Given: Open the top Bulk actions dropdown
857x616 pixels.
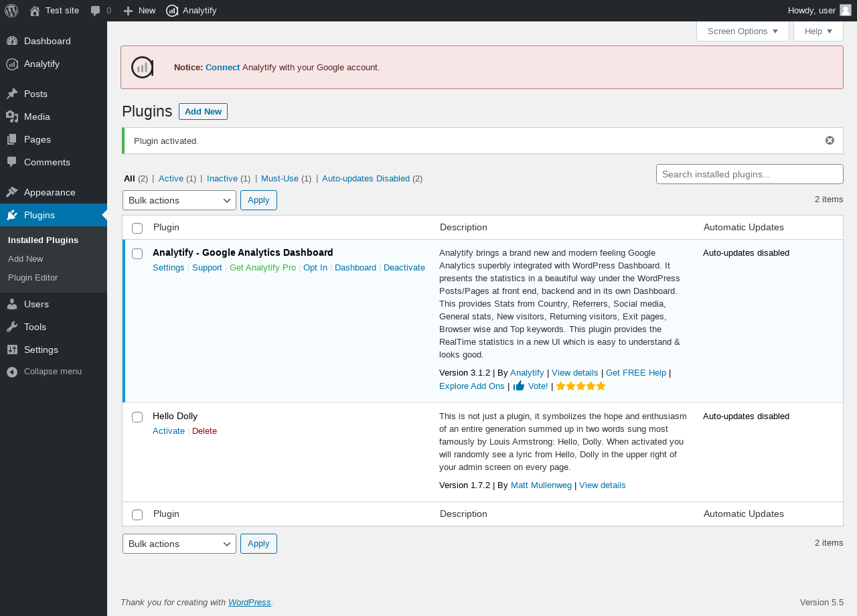Looking at the screenshot, I should 179,200.
